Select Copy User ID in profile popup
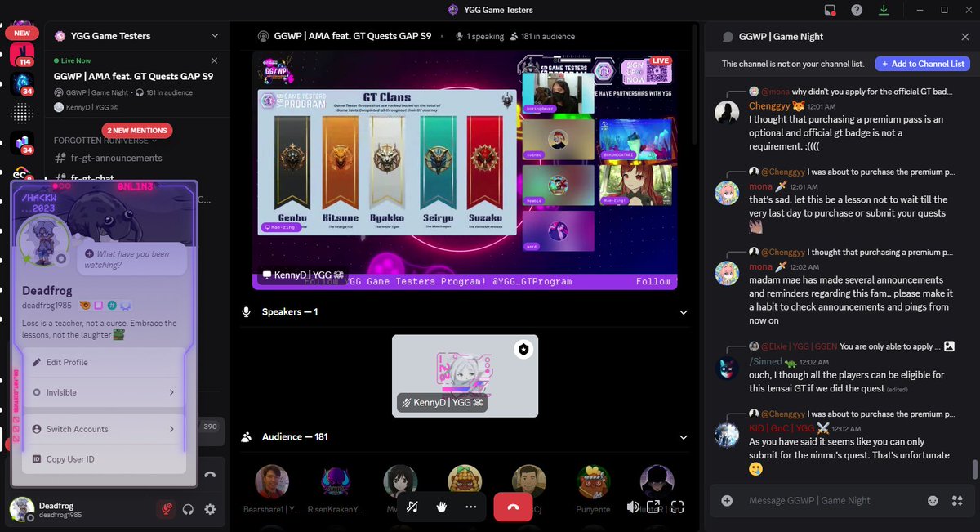980x532 pixels. (103, 459)
